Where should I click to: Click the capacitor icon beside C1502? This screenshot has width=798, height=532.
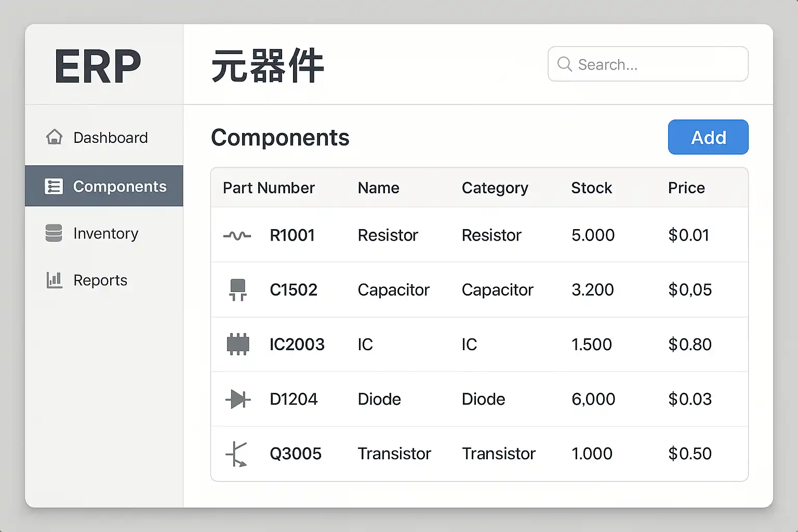(x=237, y=290)
